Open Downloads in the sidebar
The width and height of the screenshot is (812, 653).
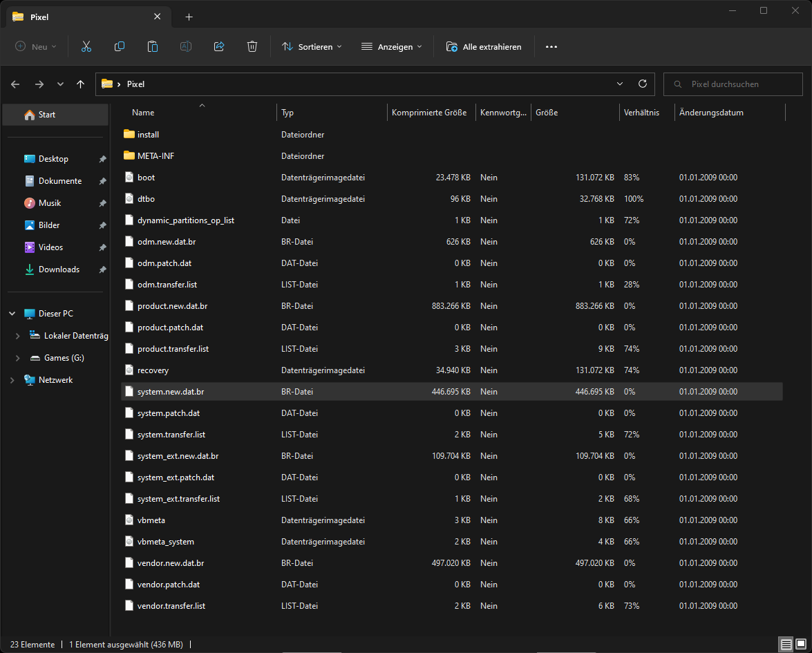pyautogui.click(x=59, y=269)
